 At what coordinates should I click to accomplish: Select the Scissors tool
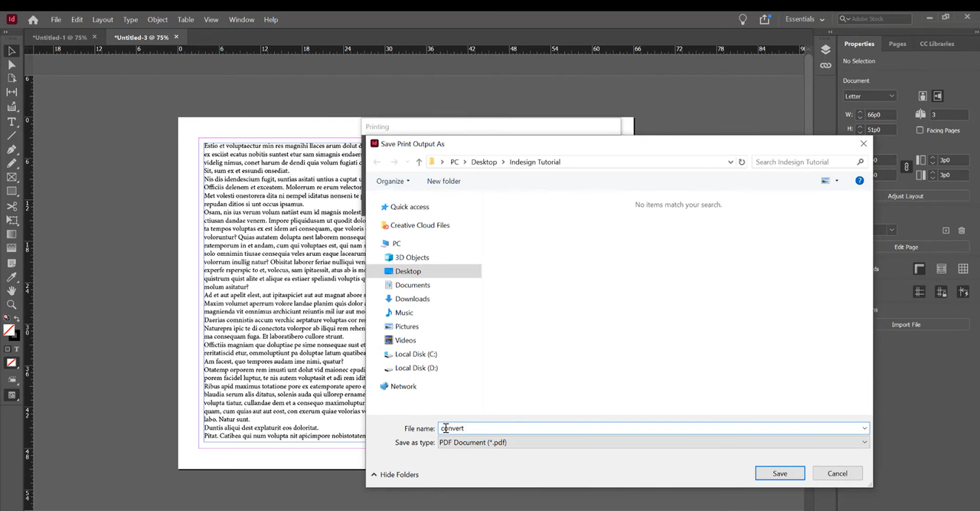point(11,206)
